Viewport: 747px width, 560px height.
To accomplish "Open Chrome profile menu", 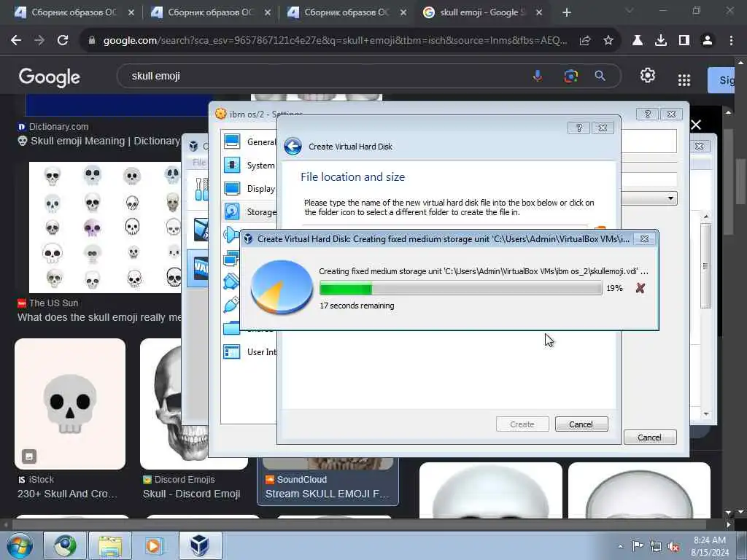I will coord(708,41).
